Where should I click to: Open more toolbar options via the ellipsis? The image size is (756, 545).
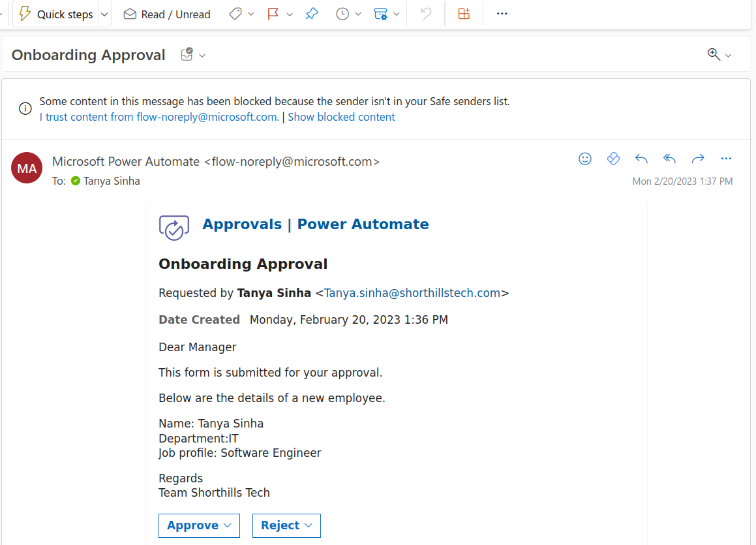(502, 14)
